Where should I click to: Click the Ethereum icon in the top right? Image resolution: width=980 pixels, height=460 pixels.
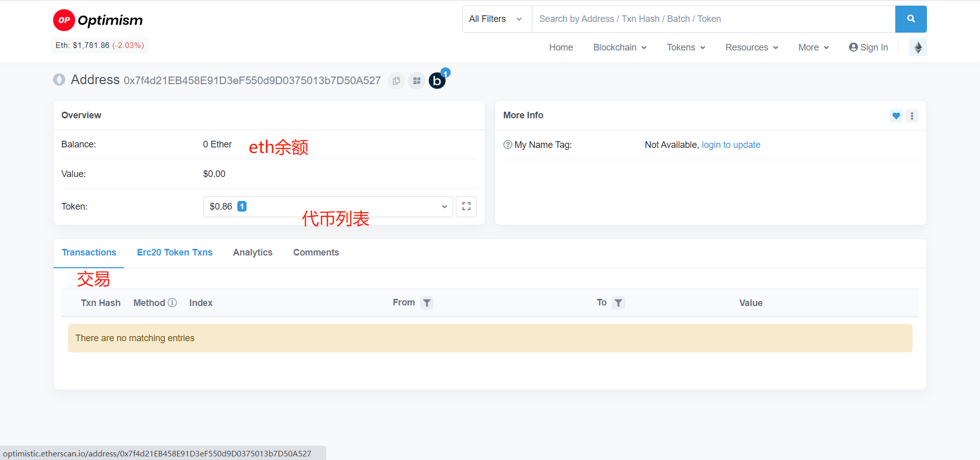point(918,47)
